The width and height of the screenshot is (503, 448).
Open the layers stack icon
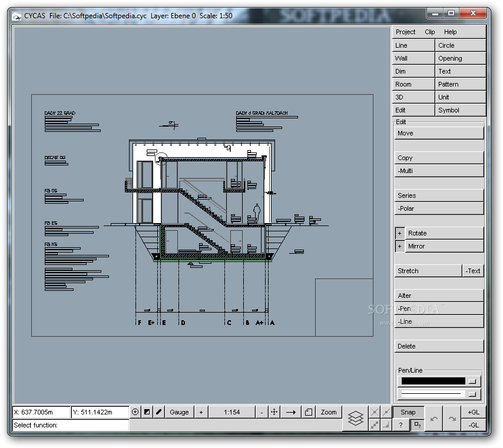pos(355,418)
